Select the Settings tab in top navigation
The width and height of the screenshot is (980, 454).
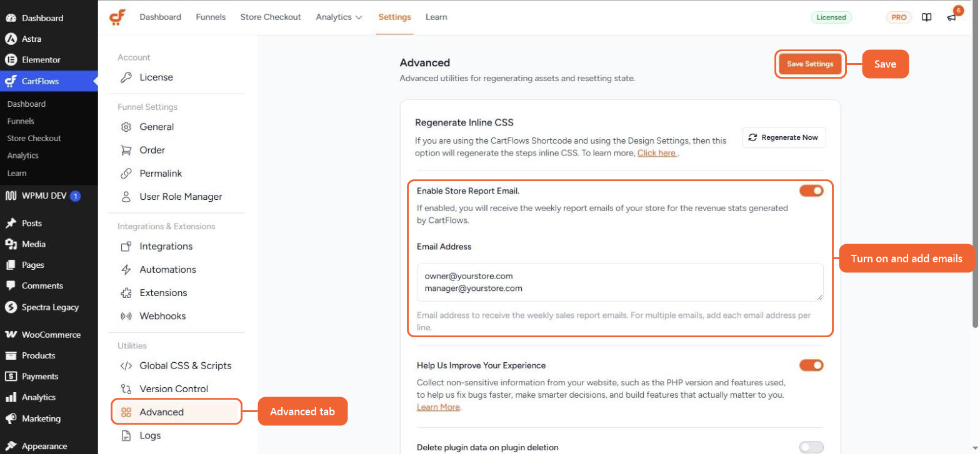(394, 17)
